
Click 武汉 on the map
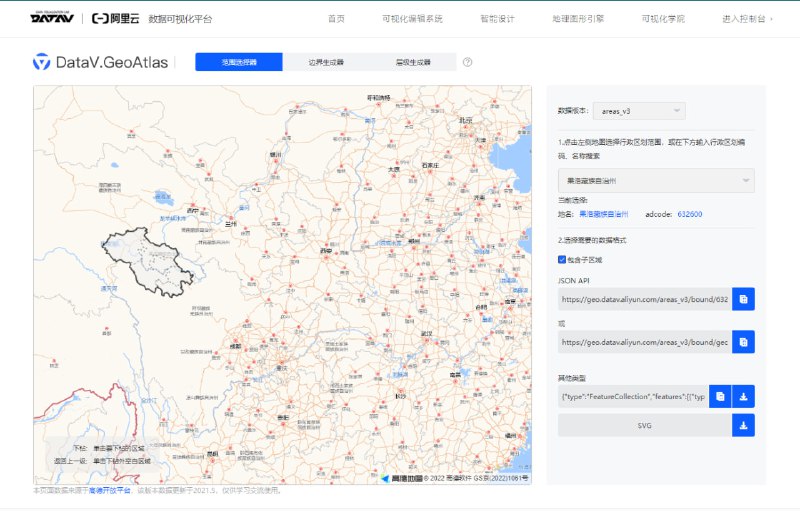click(x=427, y=334)
